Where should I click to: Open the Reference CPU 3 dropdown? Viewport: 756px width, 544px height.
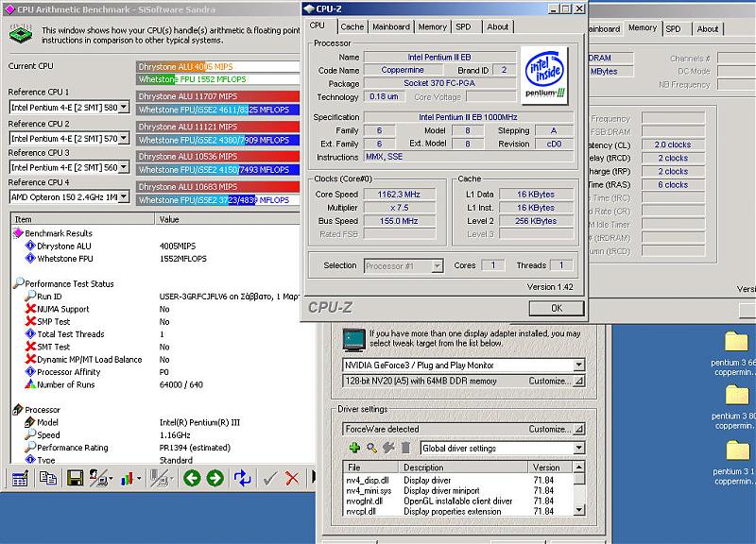(x=124, y=167)
